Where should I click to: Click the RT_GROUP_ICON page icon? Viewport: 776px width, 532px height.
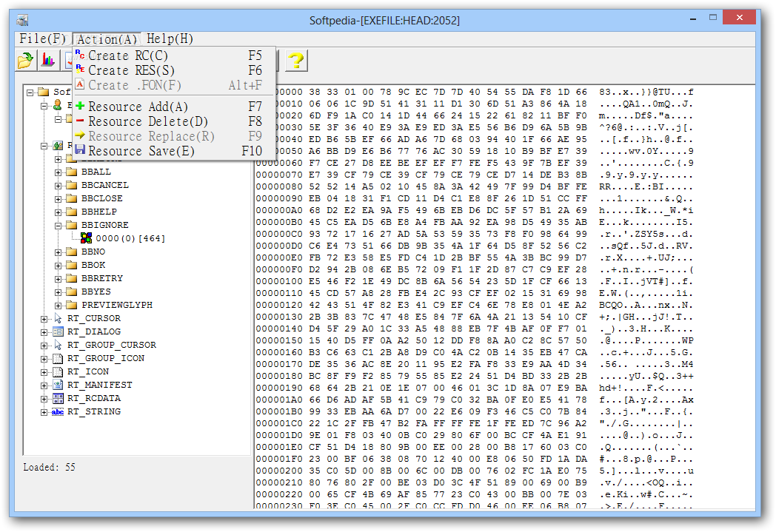tap(58, 358)
